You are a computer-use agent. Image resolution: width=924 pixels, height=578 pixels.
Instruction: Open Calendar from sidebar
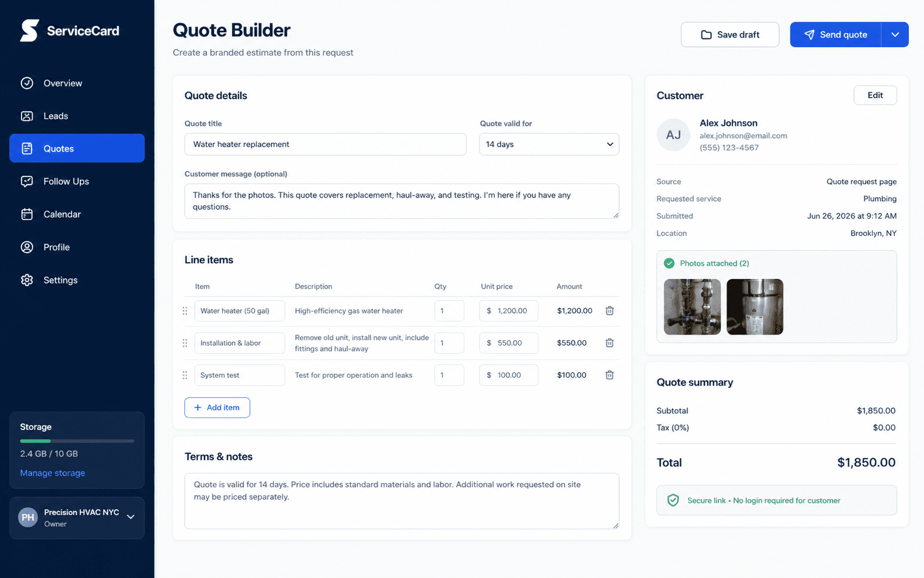(x=77, y=214)
